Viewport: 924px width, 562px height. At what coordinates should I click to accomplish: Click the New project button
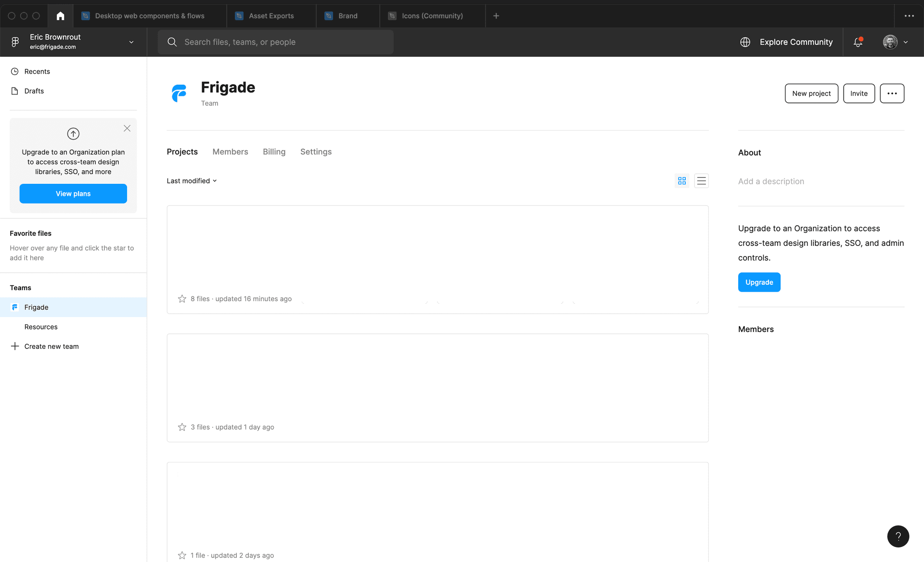coord(811,93)
